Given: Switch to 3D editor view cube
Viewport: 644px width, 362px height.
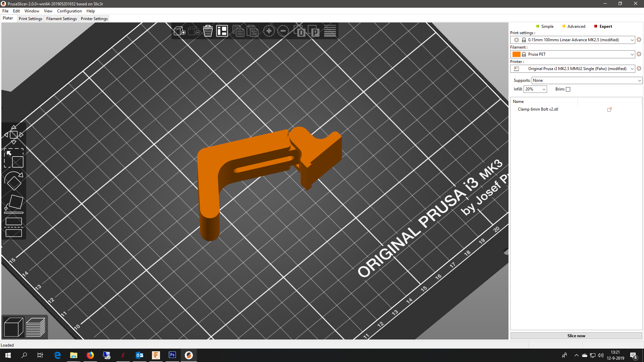Looking at the screenshot, I should [13, 327].
